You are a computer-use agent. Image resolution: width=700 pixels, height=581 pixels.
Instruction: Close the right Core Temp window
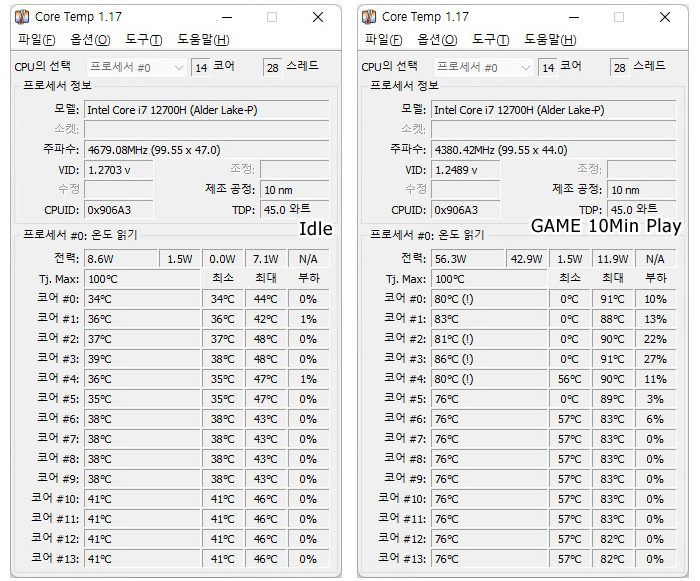coord(665,17)
